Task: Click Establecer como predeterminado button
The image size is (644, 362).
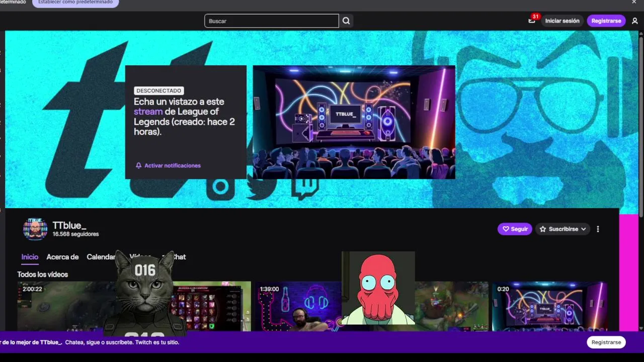Action: tap(75, 3)
